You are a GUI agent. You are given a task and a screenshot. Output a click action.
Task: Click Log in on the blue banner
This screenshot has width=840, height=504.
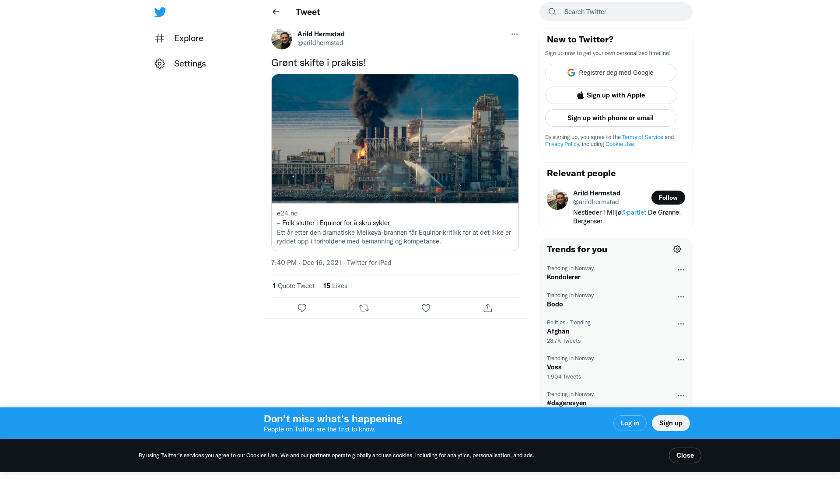pyautogui.click(x=630, y=423)
